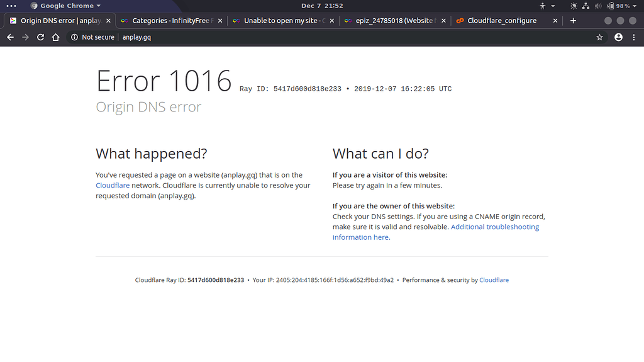Open the Chrome profile account icon
644x362 pixels.
618,37
